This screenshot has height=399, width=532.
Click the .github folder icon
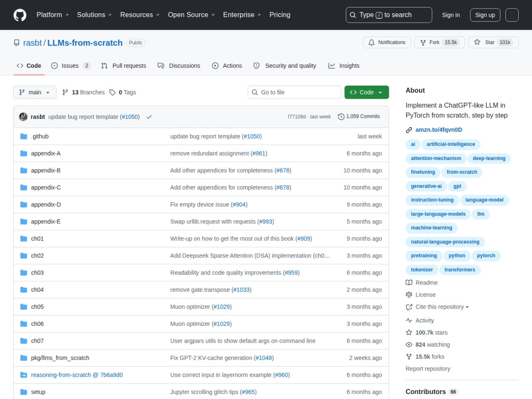point(23,136)
